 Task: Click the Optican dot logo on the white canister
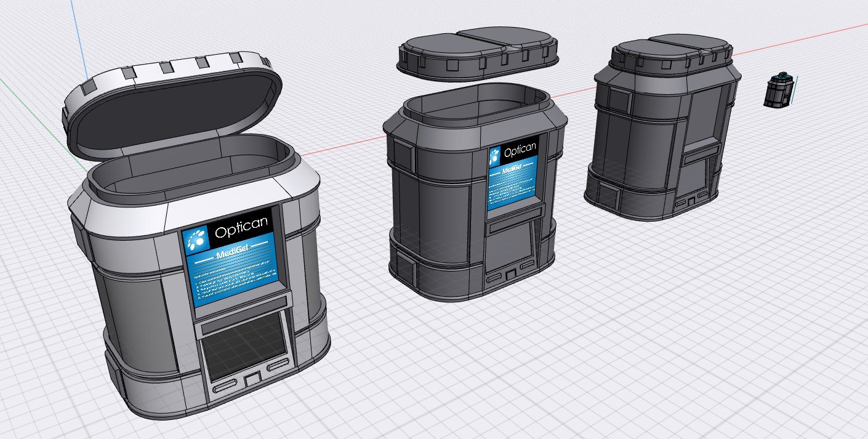[196, 239]
